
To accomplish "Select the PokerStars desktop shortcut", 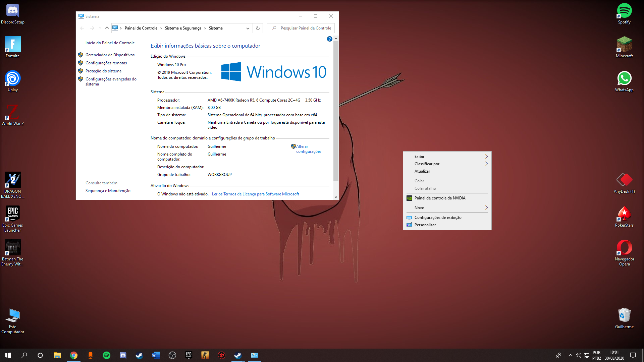I will tap(624, 217).
